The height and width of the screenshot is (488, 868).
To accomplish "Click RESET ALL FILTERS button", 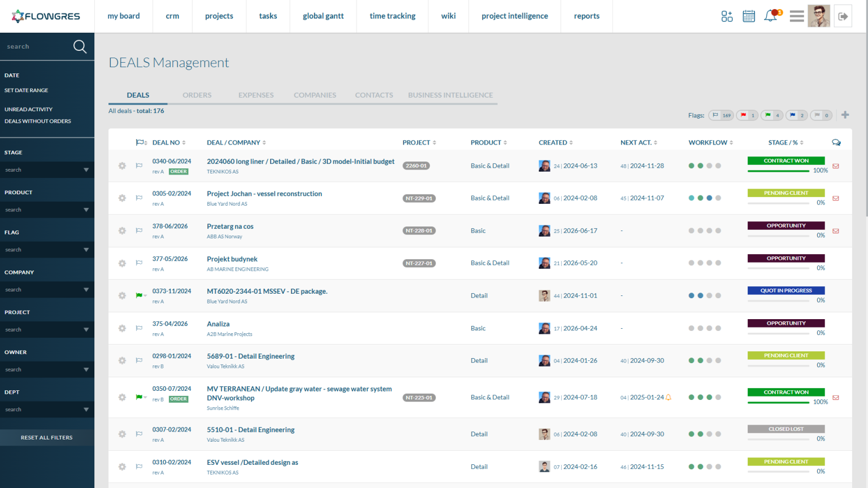I will coord(47,438).
